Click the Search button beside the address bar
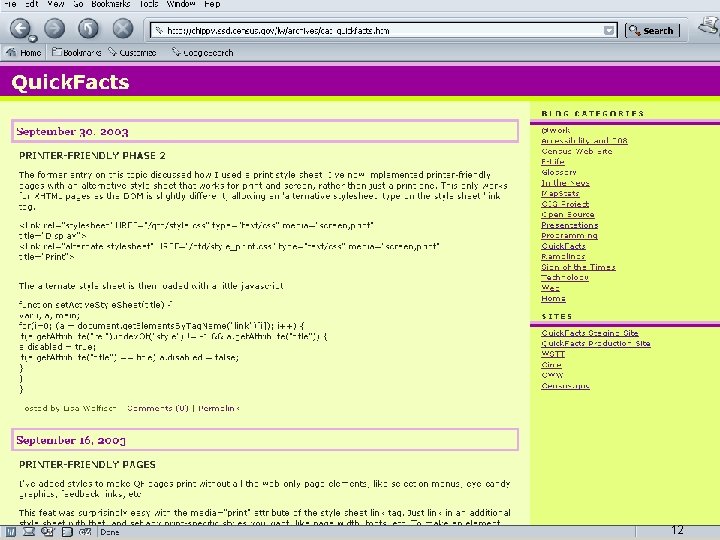The image size is (720, 540). [x=652, y=31]
